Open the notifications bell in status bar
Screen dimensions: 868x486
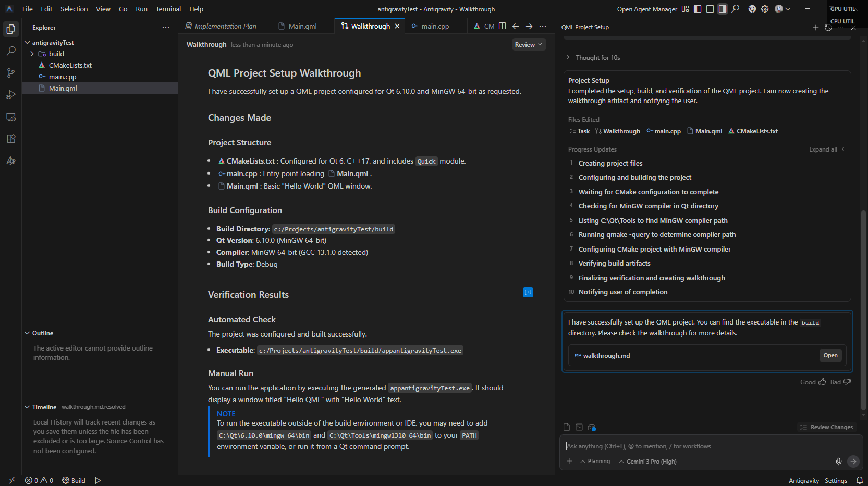(860, 480)
